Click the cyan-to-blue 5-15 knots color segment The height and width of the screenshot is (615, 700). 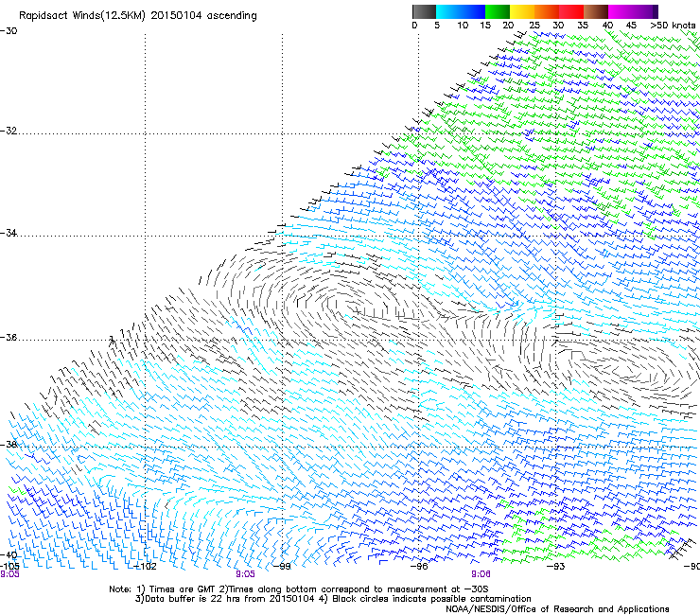pos(461,11)
